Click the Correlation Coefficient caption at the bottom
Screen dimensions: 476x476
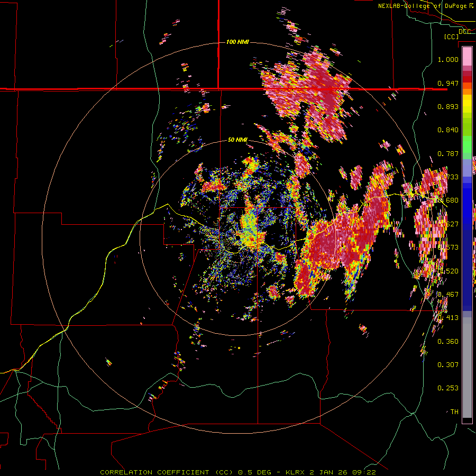pos(238,472)
